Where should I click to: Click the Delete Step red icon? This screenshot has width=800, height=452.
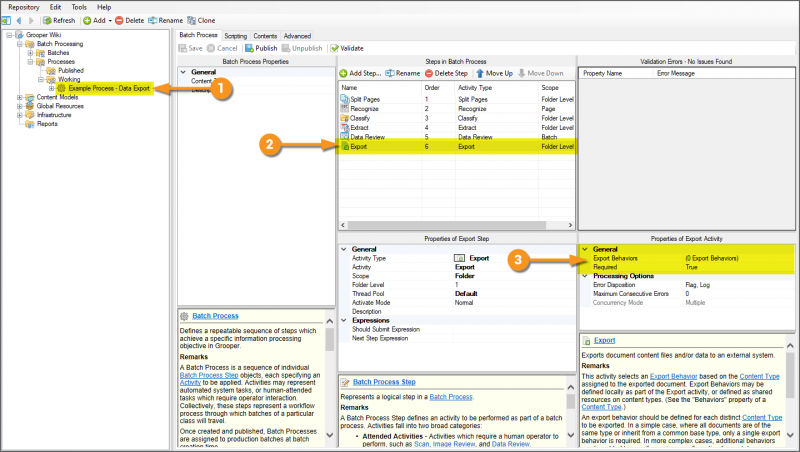tap(429, 73)
